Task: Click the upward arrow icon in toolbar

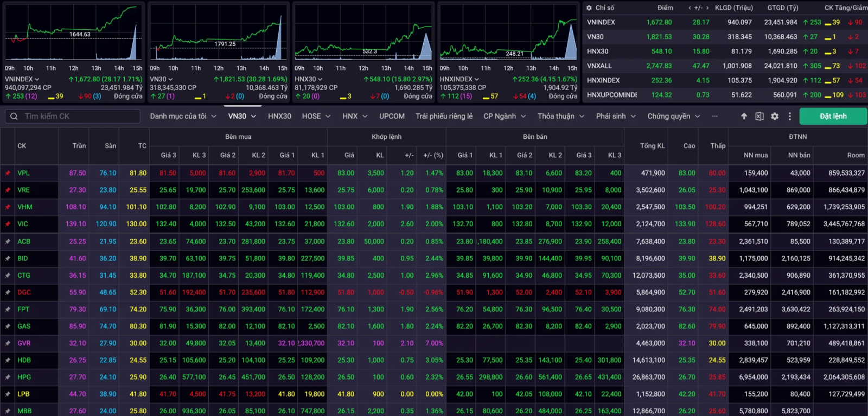Action: [x=744, y=116]
